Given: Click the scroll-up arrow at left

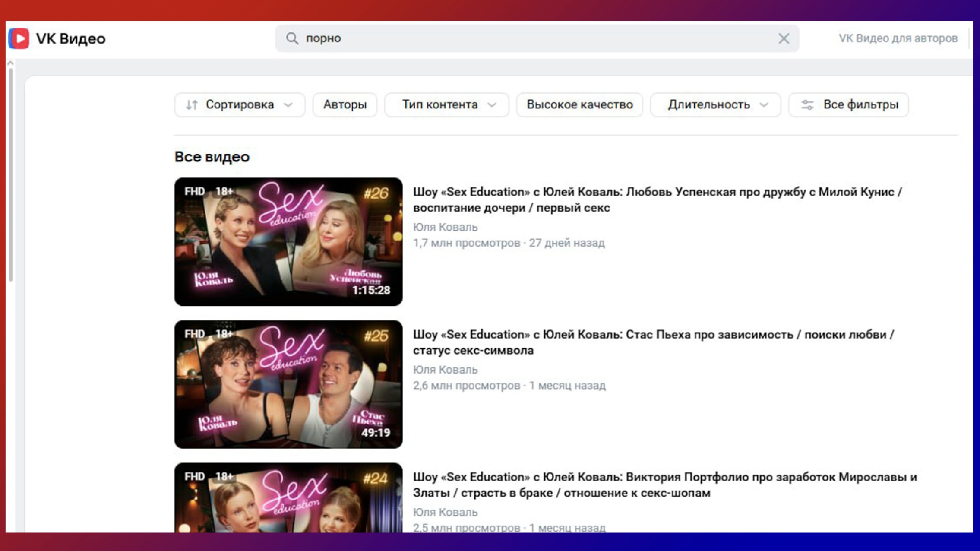Looking at the screenshot, I should 10,63.
